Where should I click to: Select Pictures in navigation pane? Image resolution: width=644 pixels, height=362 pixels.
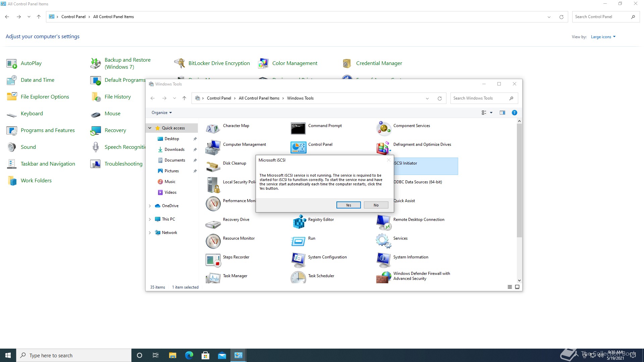coord(172,171)
